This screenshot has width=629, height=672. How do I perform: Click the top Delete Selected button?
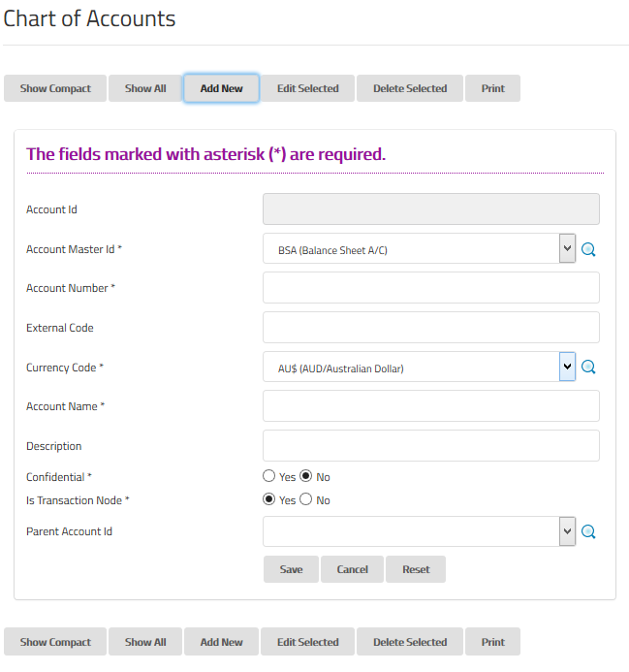coord(410,88)
